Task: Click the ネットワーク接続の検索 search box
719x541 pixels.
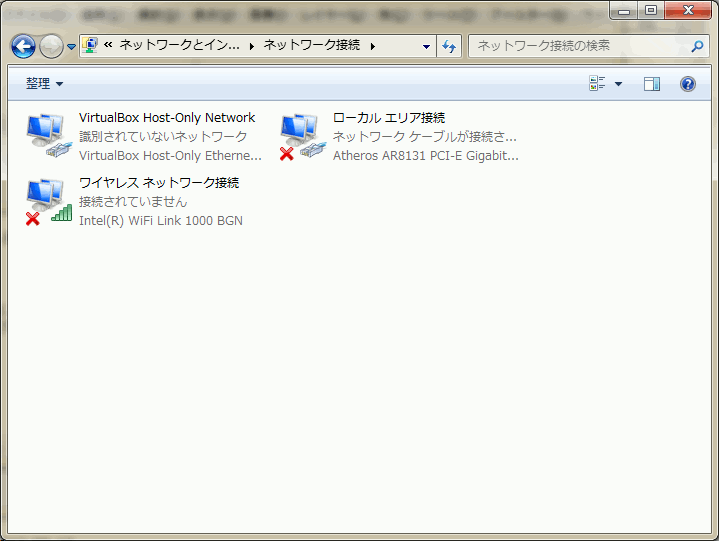Action: click(x=580, y=46)
